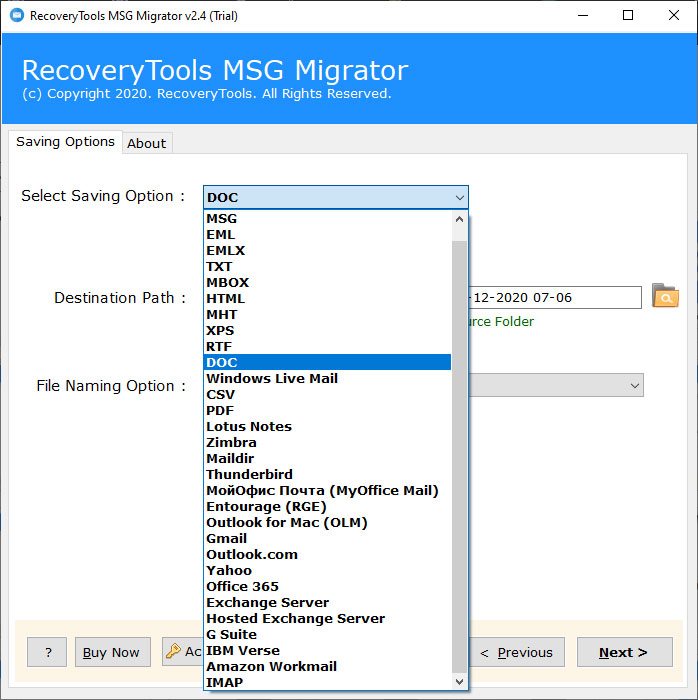Click the Destination Path text field
The image size is (698, 700).
pos(555,297)
